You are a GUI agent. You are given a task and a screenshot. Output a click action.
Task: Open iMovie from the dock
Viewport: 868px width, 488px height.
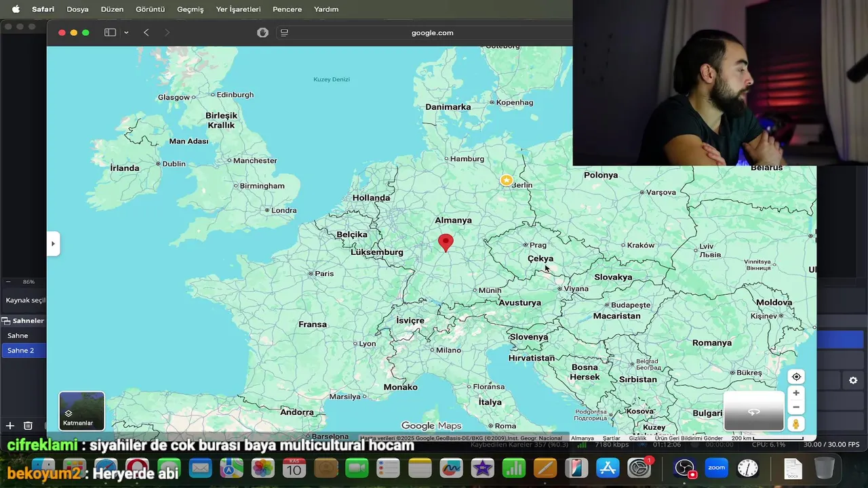click(x=482, y=468)
